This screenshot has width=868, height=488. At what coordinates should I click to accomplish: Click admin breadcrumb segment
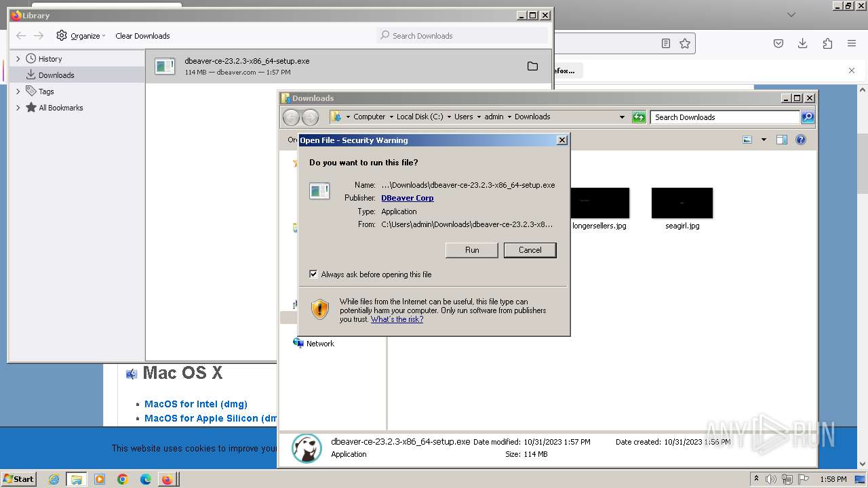pyautogui.click(x=494, y=117)
